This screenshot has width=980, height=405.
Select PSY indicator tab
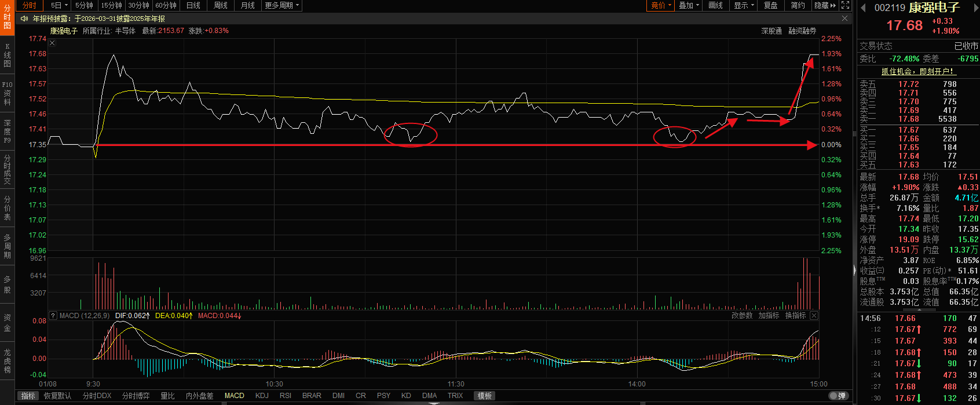(383, 396)
